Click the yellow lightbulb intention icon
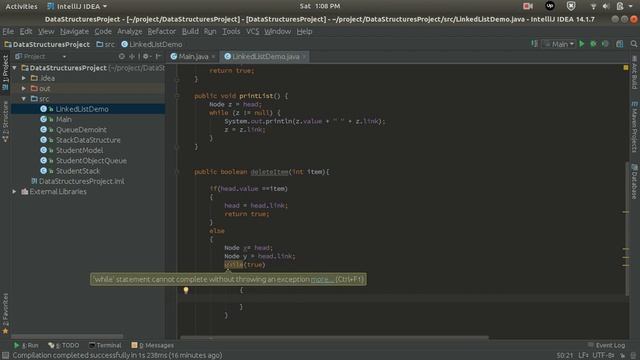The width and height of the screenshot is (640, 360). (186, 290)
